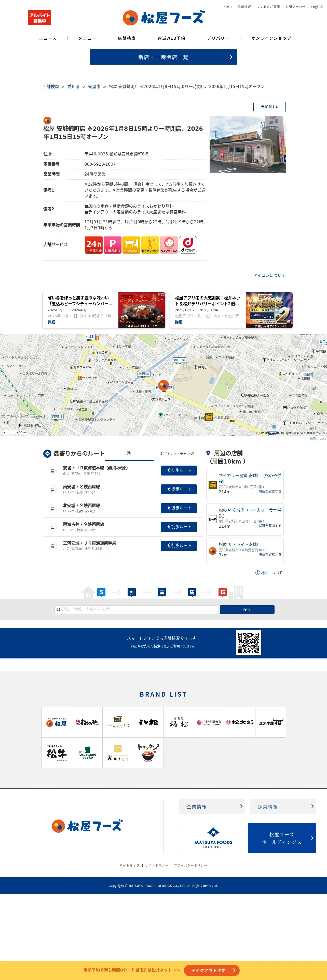Click the アルバイト募集中 red badge
Viewport: 327px width, 980px height.
[x=39, y=18]
